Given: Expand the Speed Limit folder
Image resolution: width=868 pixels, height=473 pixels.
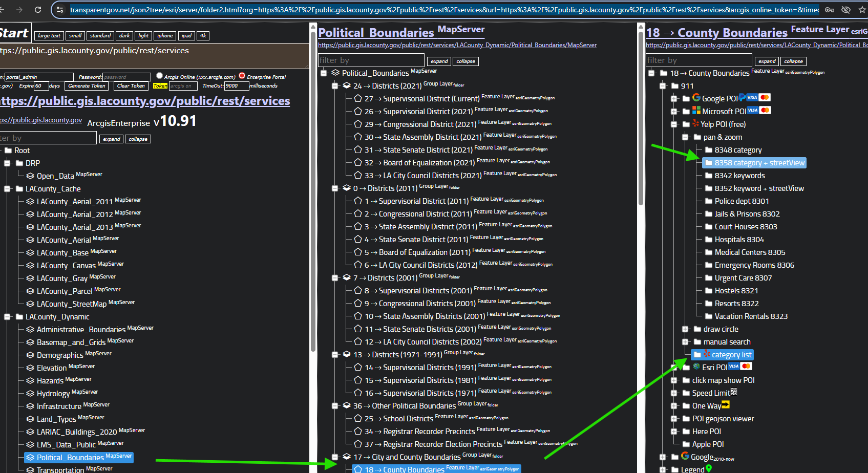Looking at the screenshot, I should (674, 393).
